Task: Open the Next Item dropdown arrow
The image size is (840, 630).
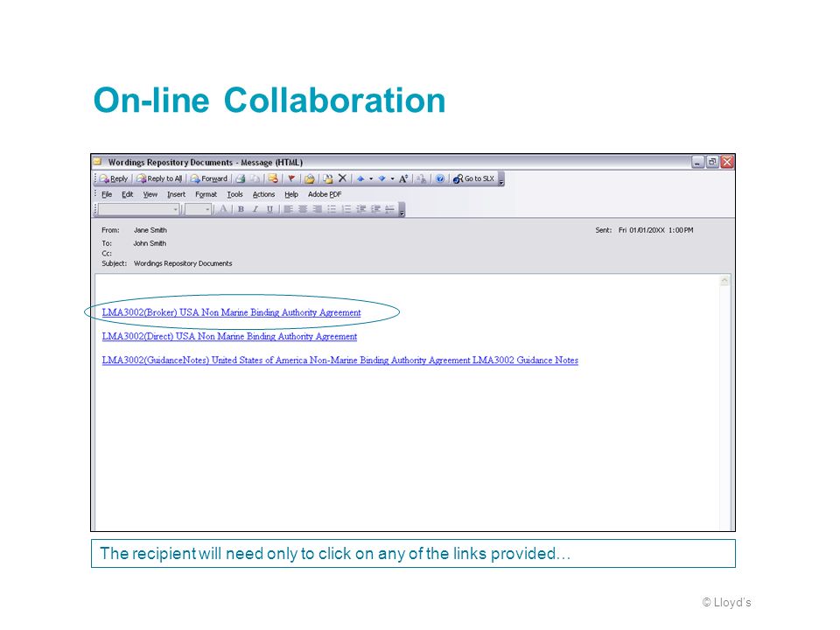Action: coord(392,178)
